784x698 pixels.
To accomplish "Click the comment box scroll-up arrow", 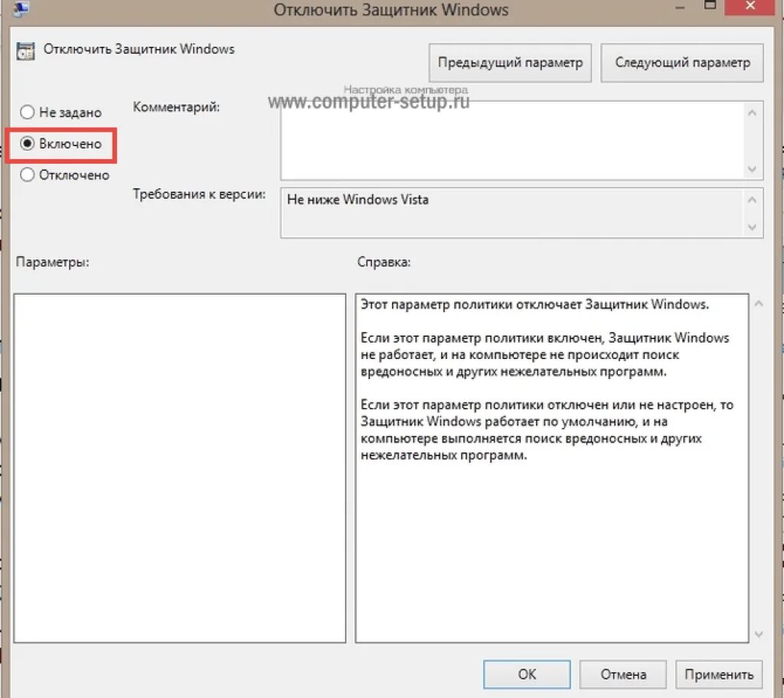I will (x=752, y=113).
